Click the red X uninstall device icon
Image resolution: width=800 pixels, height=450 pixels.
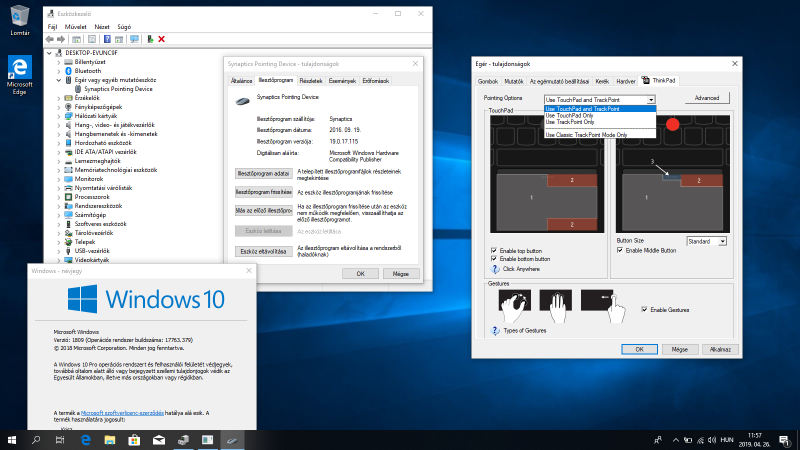tap(162, 39)
